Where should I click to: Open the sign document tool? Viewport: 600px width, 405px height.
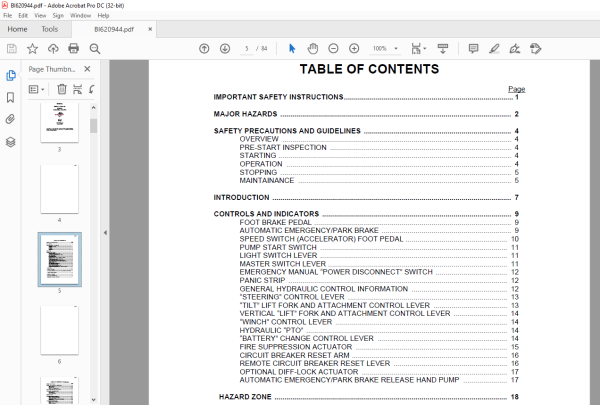(515, 49)
